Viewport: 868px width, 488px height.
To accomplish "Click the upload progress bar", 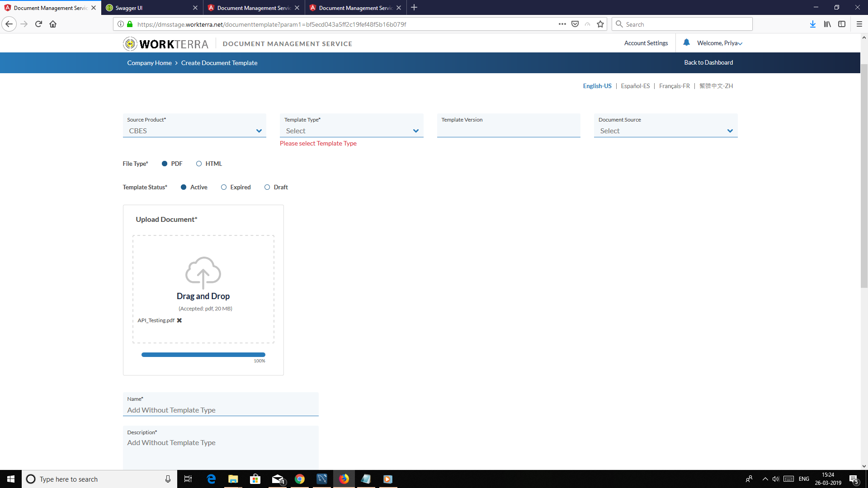I will tap(203, 355).
